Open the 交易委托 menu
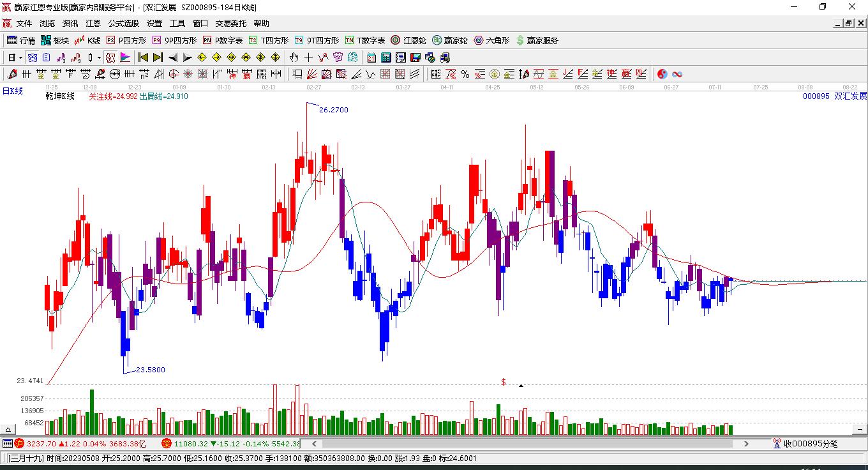Viewport: 868px width, 470px height. [x=231, y=24]
